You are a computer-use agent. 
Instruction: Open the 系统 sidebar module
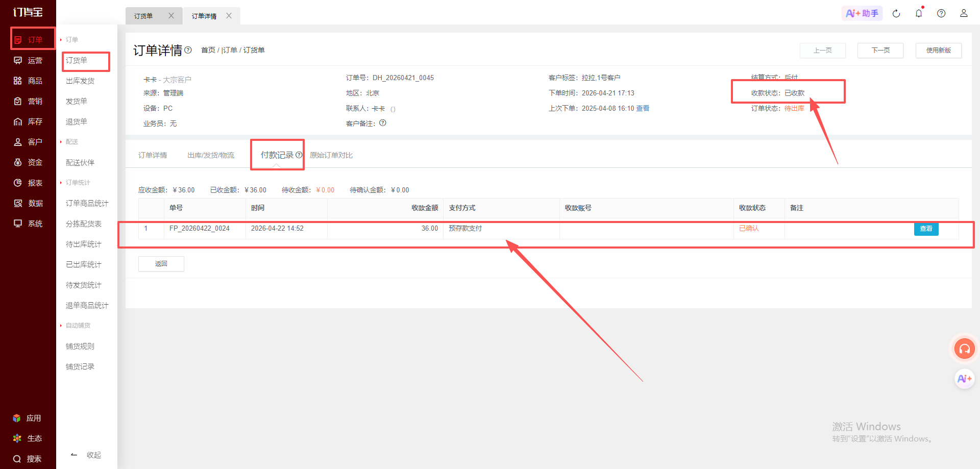(28, 224)
